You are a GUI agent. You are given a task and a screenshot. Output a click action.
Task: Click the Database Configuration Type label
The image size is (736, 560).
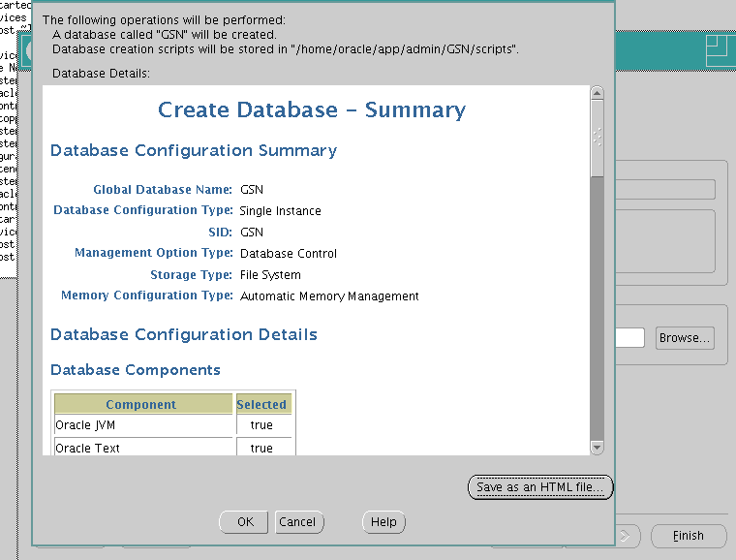tap(143, 210)
